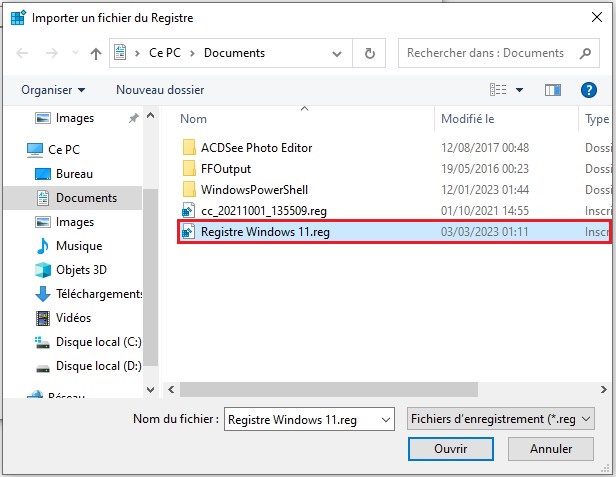Click the Bureau desktop icon
Screen dimensions: 616x477
[42, 174]
